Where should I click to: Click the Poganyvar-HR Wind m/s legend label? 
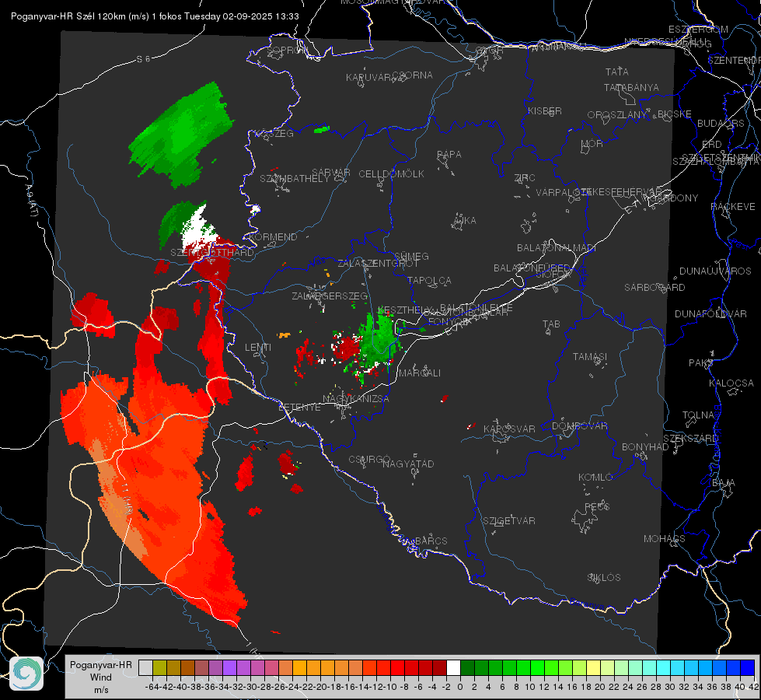click(101, 677)
